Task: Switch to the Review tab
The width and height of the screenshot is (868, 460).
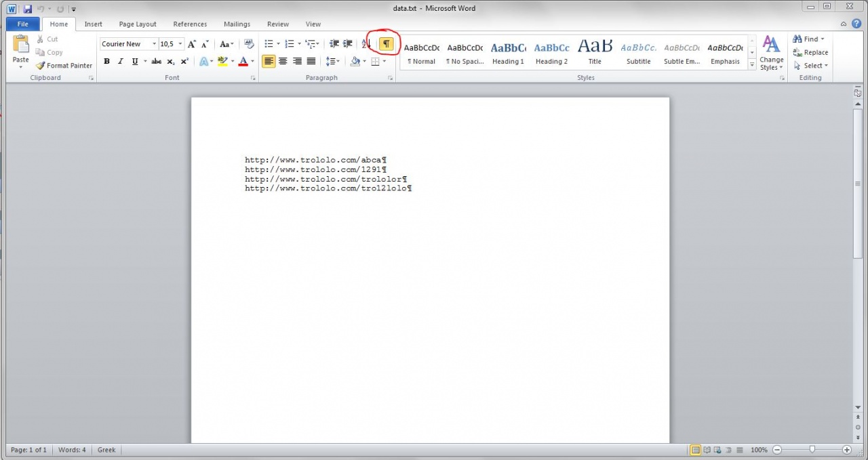Action: tap(278, 24)
